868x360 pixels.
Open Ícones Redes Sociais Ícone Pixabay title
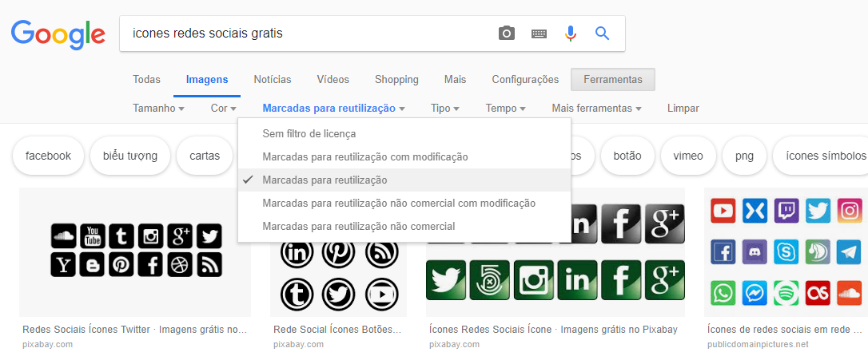point(553,330)
